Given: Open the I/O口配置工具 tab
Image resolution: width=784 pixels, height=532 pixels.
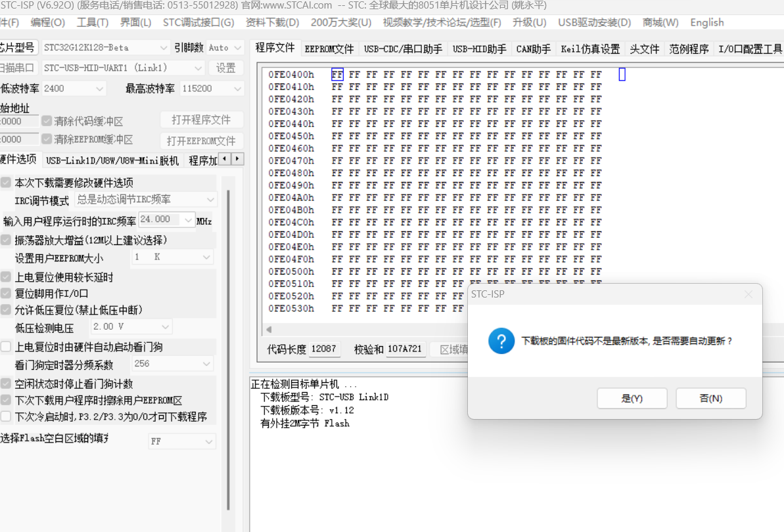Looking at the screenshot, I should point(750,49).
